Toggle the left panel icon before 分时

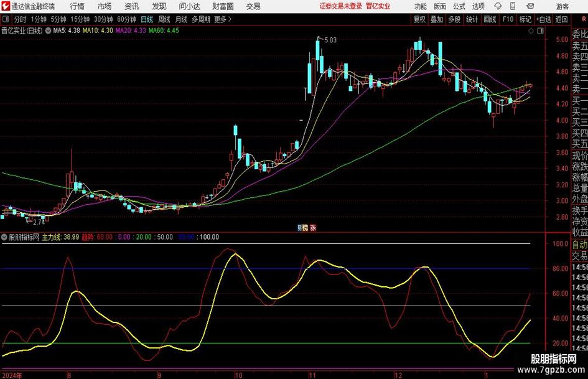coord(6,19)
